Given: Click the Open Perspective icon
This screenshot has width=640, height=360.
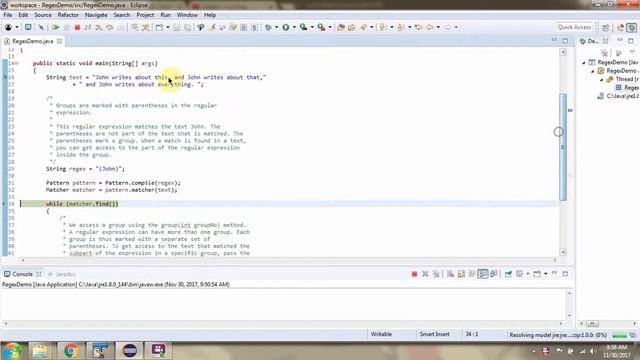Looking at the screenshot, I should pos(606,27).
